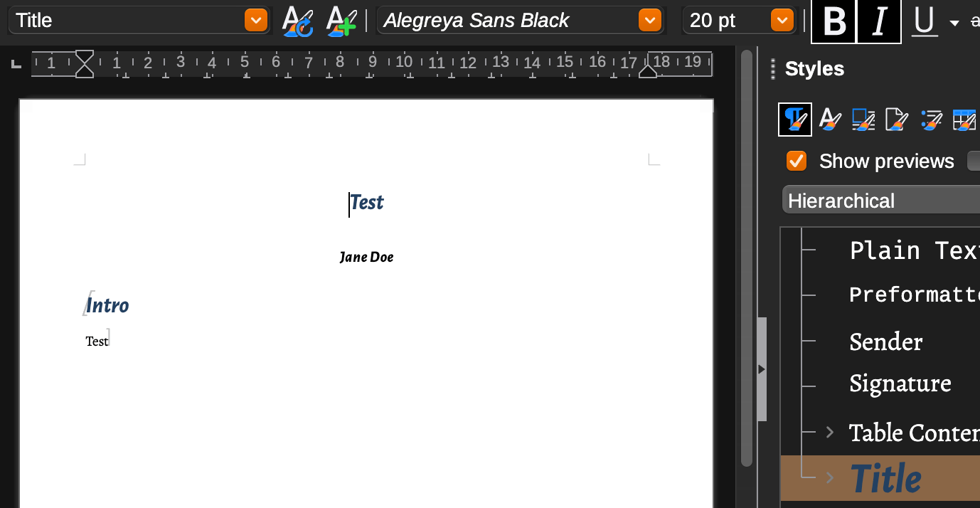
Task: Select the Signature paragraph style
Action: [x=900, y=384]
